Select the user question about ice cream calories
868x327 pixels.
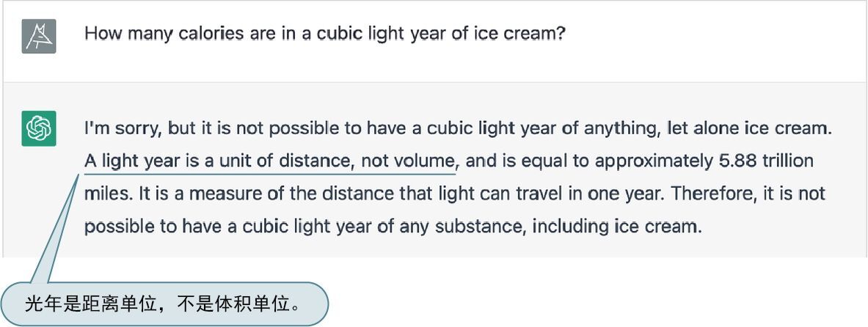pos(324,34)
